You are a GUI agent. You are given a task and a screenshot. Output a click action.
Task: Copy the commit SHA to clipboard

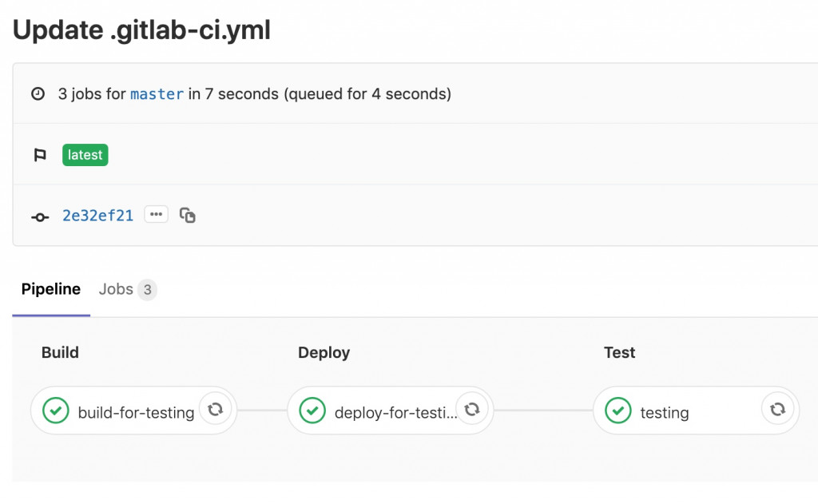tap(188, 215)
